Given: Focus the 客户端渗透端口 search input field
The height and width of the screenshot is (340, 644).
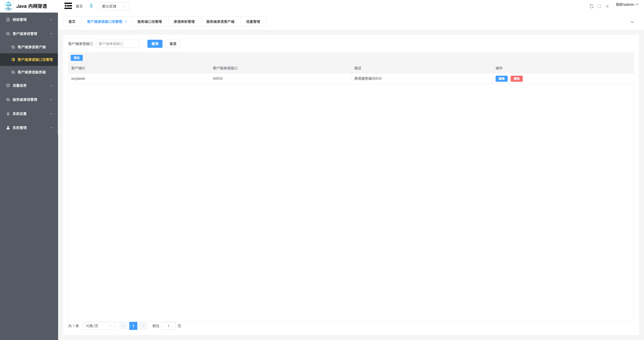Looking at the screenshot, I should tap(117, 44).
